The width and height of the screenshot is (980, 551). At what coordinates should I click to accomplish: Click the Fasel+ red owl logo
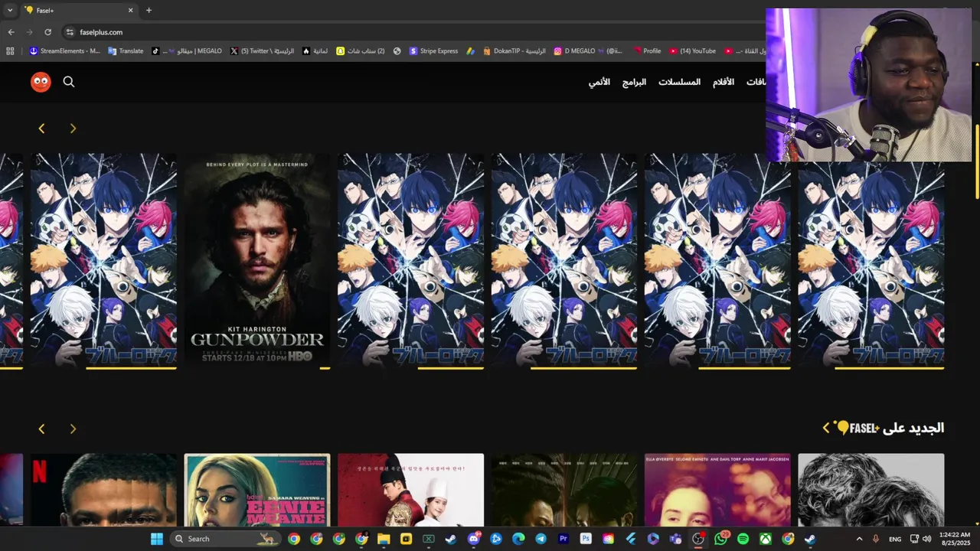(41, 82)
